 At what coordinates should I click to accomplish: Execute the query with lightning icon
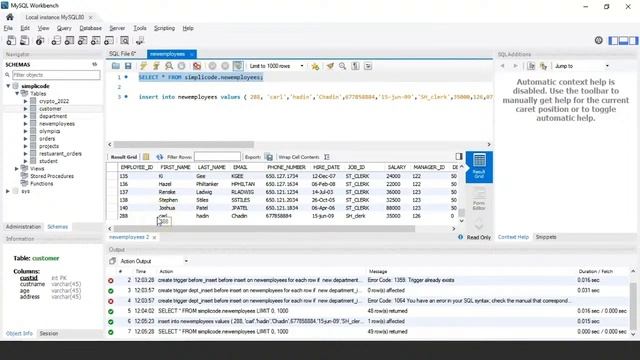[x=143, y=66]
